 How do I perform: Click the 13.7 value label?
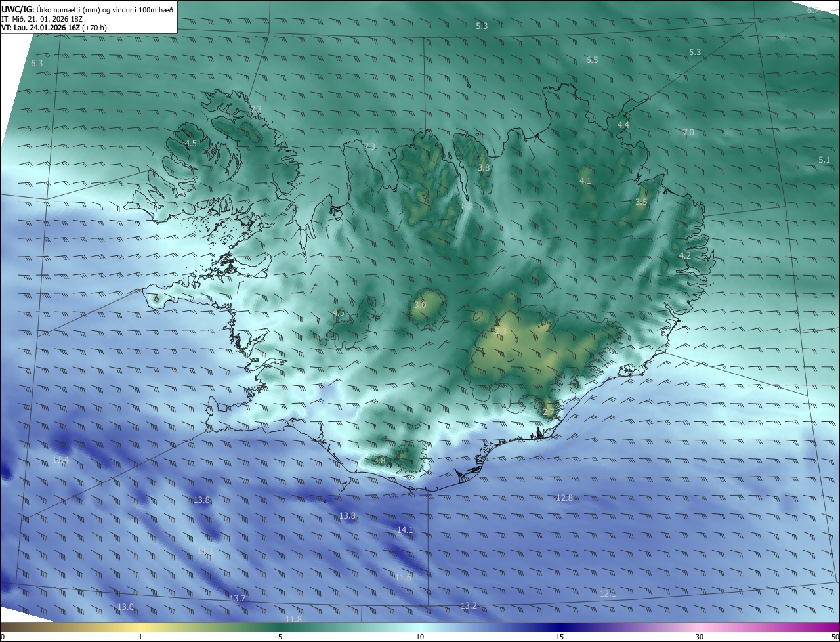[x=238, y=598]
